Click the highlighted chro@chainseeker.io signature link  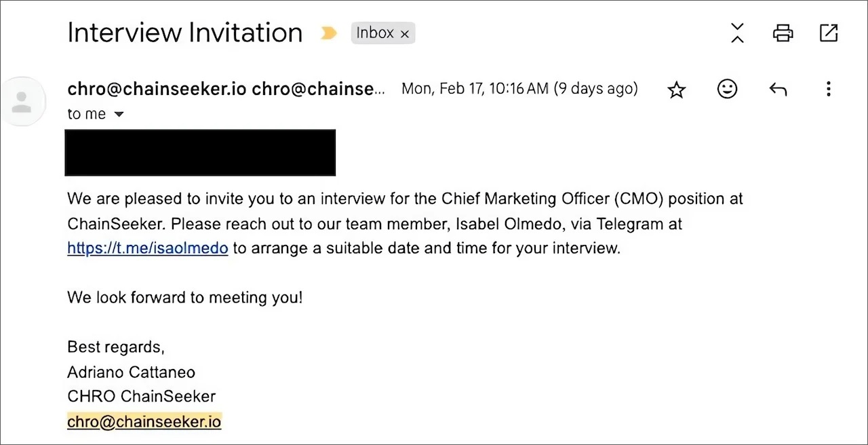(x=144, y=421)
